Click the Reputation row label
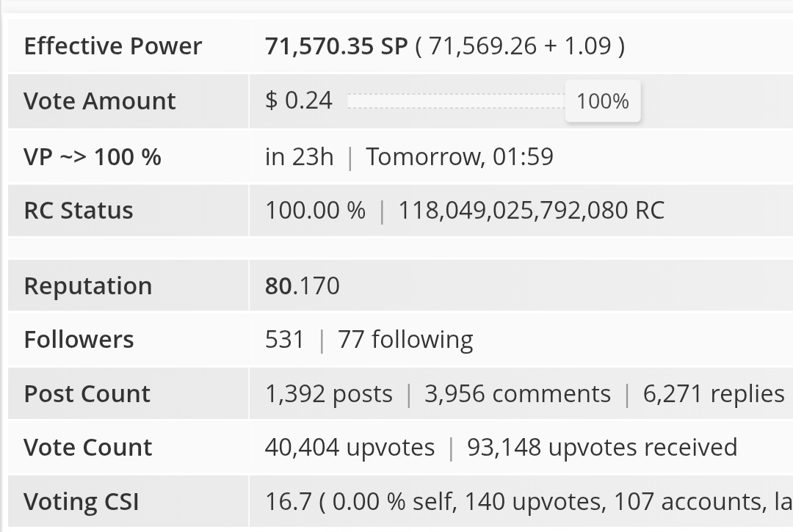 coord(88,286)
